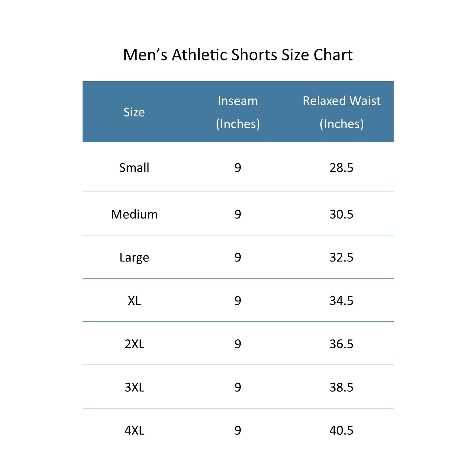
Task: Select the 32.5 waist value
Action: 341,257
